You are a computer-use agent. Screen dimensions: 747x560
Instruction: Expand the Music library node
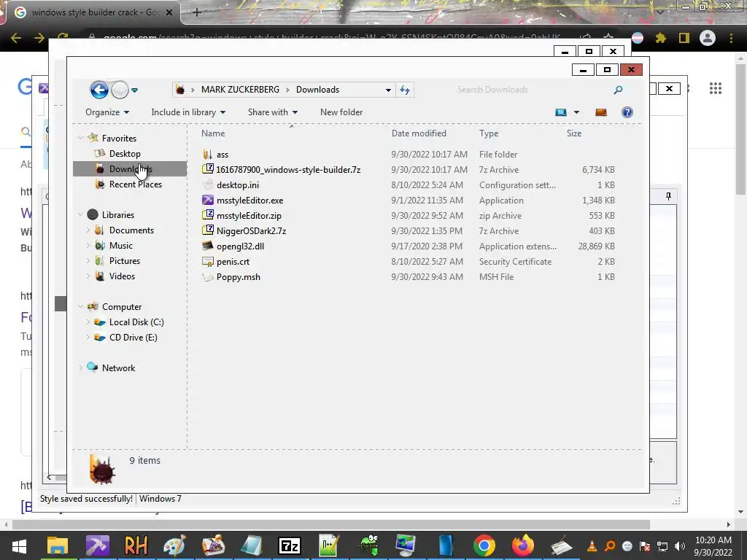click(88, 246)
